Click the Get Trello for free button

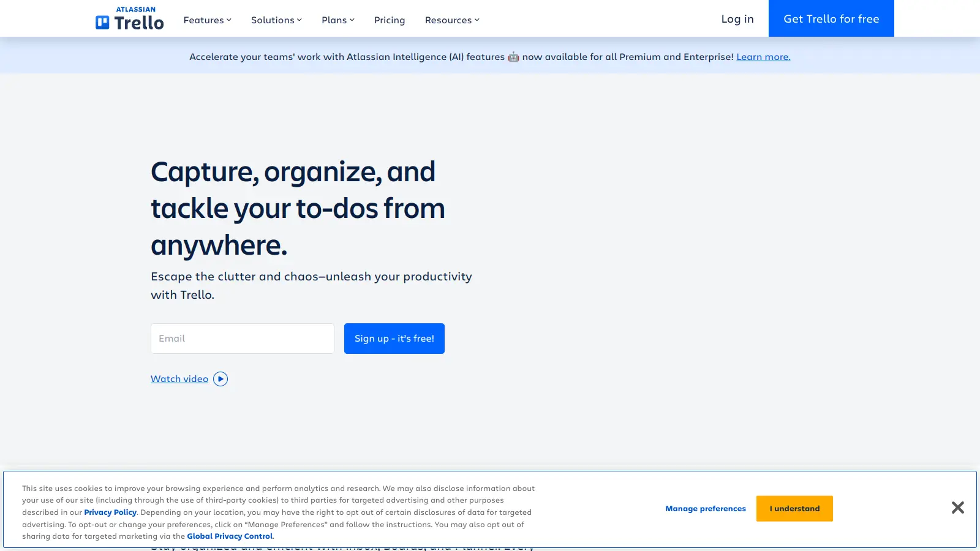pyautogui.click(x=831, y=18)
